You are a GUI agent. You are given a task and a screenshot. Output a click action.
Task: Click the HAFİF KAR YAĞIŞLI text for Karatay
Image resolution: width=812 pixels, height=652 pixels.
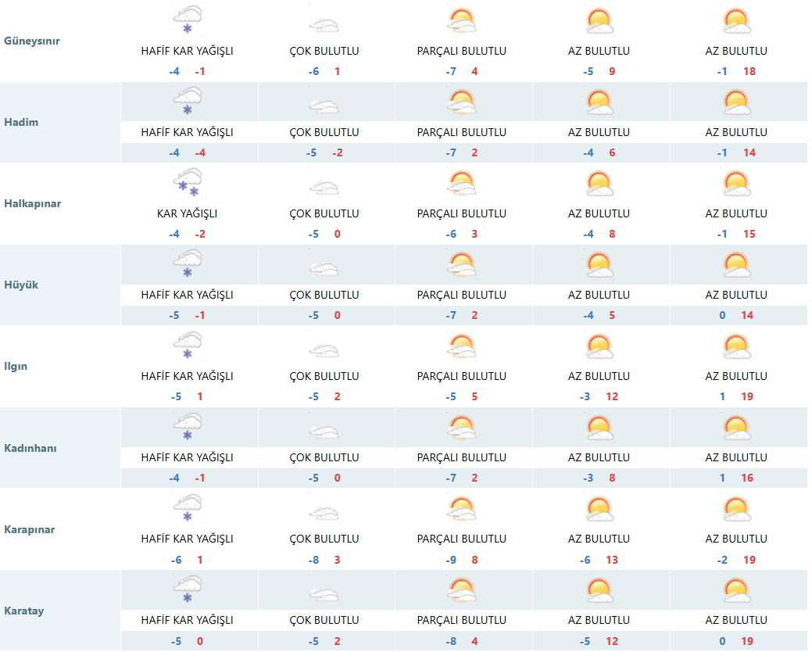point(187,620)
